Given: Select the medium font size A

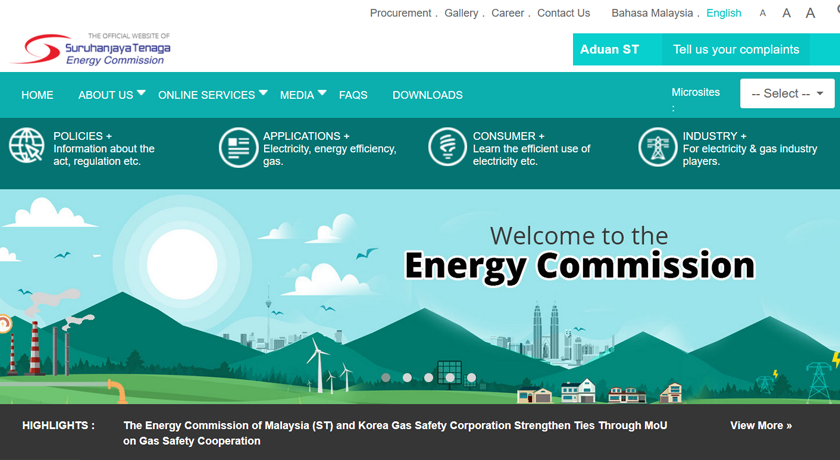Looking at the screenshot, I should point(786,13).
